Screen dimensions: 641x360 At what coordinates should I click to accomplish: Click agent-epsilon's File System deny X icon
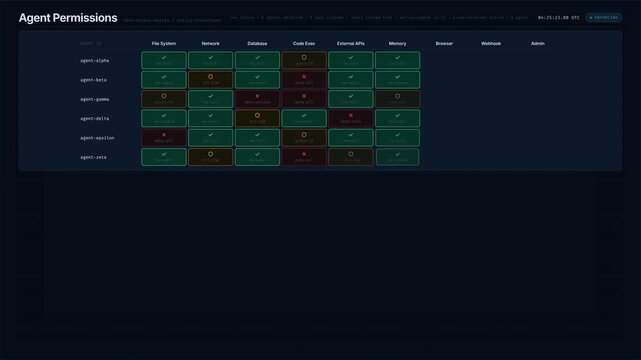(164, 135)
